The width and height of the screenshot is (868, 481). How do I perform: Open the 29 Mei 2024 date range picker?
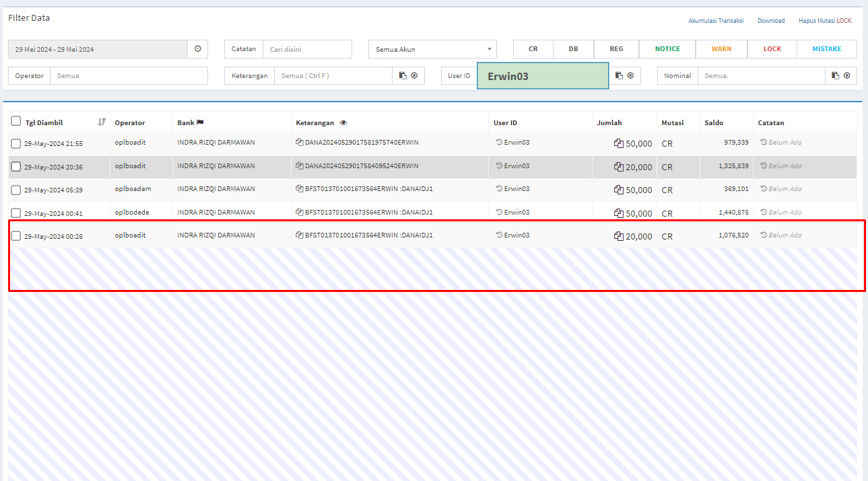coord(98,49)
